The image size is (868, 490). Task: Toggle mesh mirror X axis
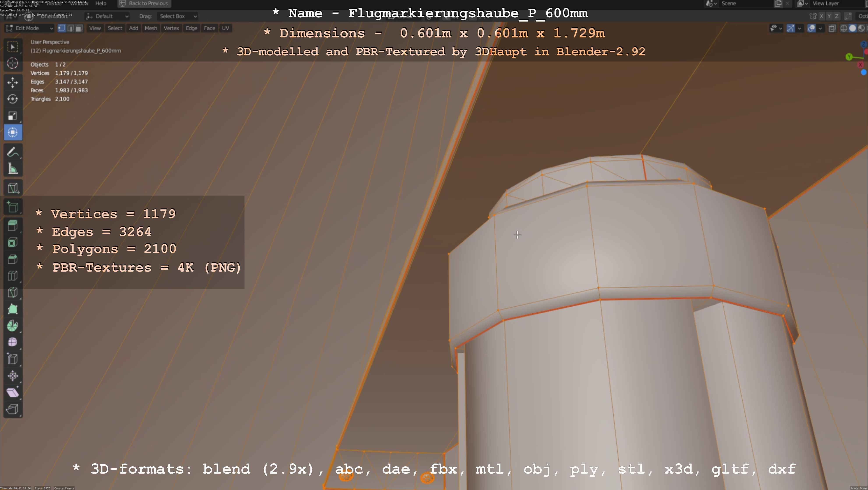[822, 16]
